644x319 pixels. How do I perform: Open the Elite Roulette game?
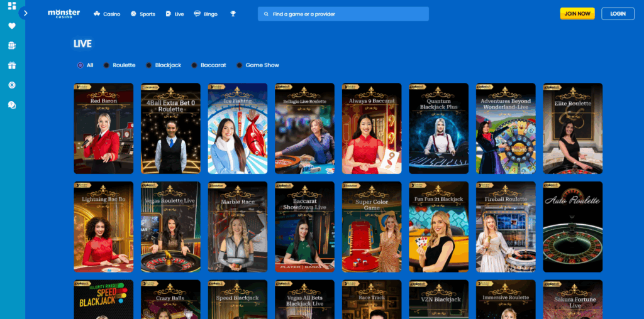tap(572, 128)
